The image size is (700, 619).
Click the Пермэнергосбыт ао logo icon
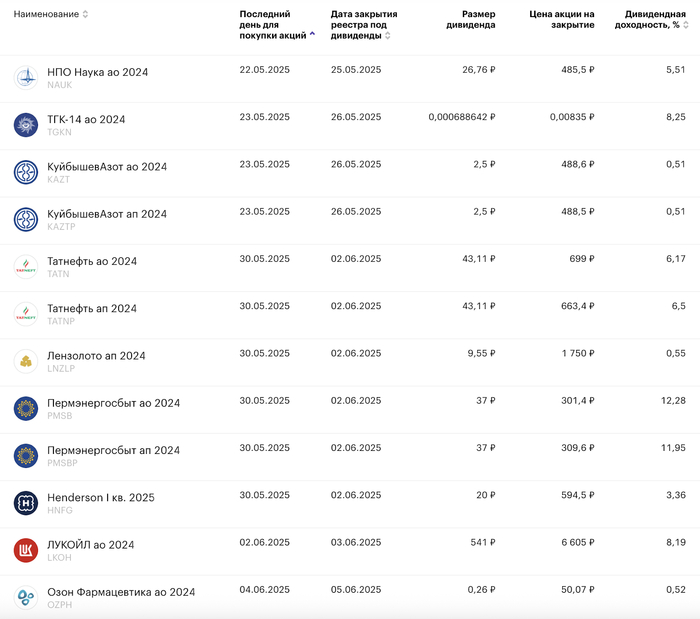coord(26,408)
